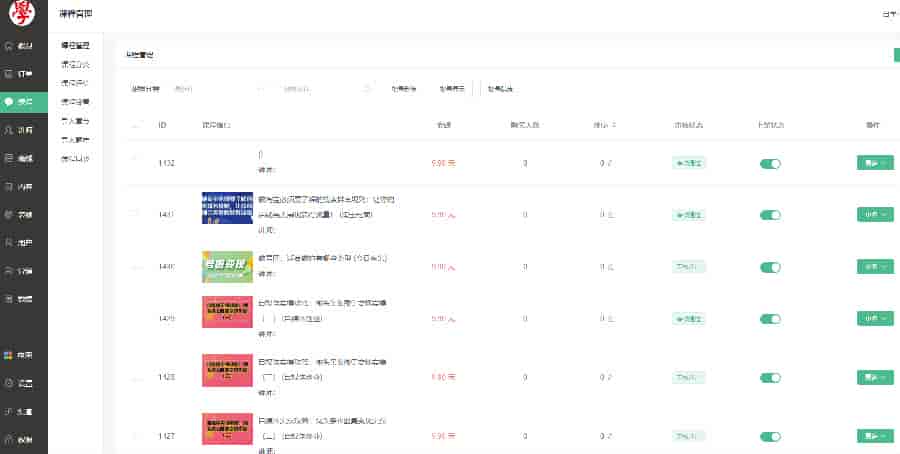
Task: Expand the green action dropdown in the first row
Action: pyautogui.click(x=874, y=163)
